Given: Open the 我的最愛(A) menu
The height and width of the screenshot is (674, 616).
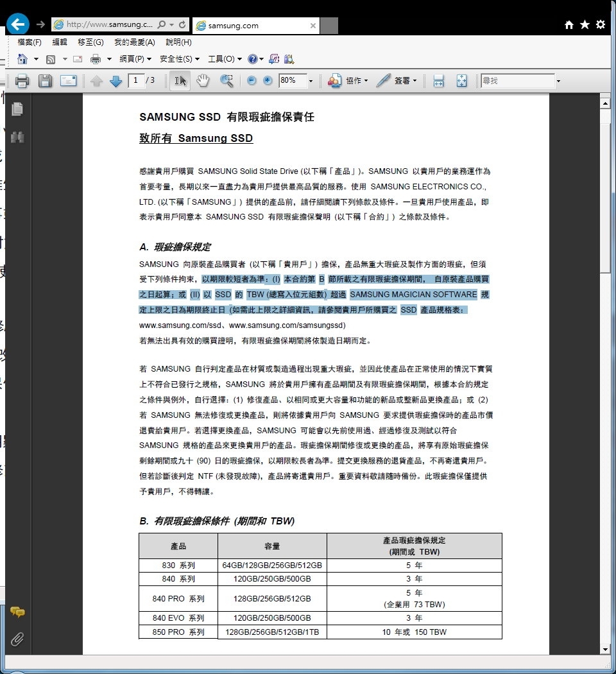Looking at the screenshot, I should (135, 42).
